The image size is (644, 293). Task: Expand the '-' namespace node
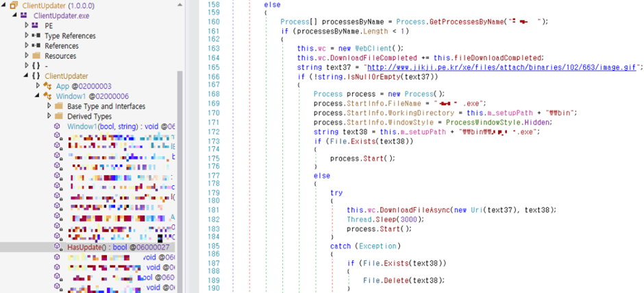(x=27, y=65)
